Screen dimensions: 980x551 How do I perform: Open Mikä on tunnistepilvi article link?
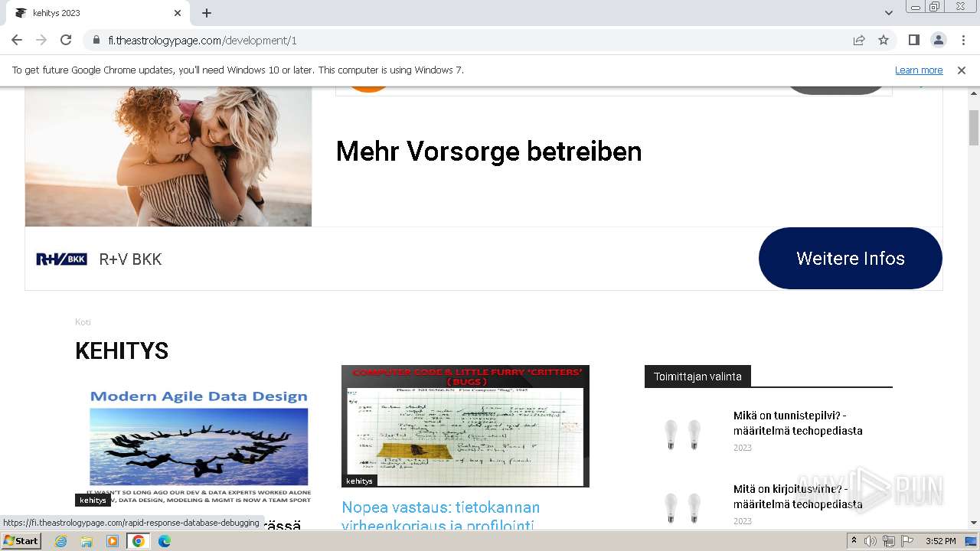coord(798,423)
